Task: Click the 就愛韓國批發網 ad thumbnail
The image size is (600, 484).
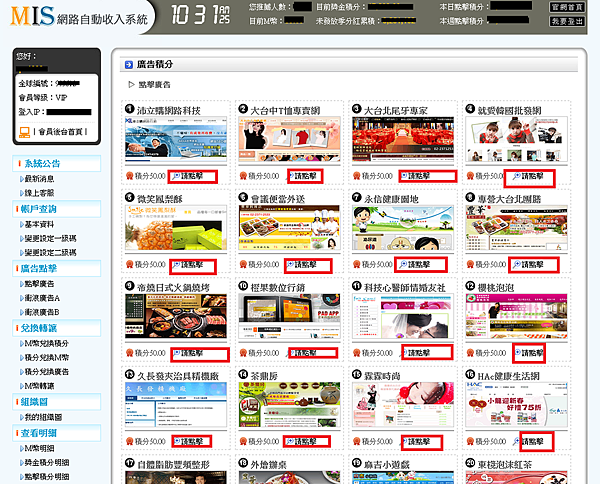Action: tap(517, 139)
